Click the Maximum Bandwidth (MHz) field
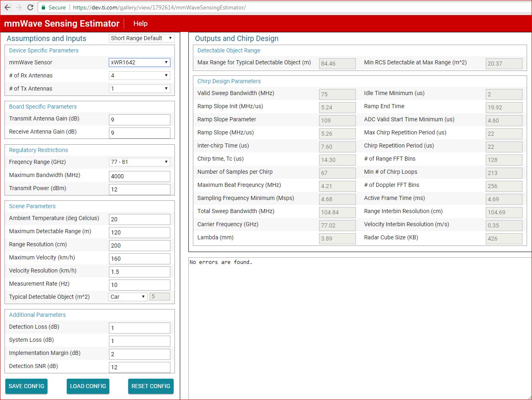 pyautogui.click(x=140, y=176)
